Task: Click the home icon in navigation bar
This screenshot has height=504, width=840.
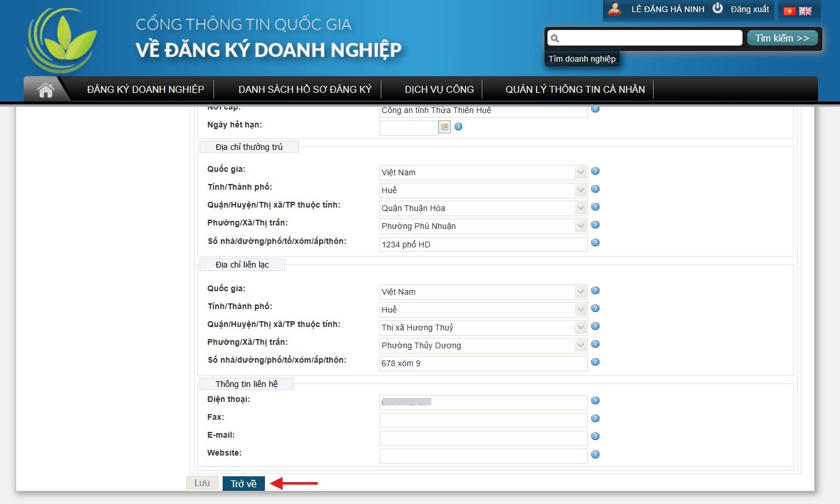Action: [46, 90]
